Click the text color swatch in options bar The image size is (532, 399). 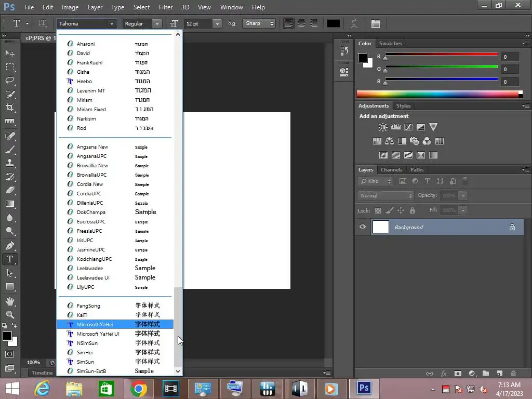(333, 23)
